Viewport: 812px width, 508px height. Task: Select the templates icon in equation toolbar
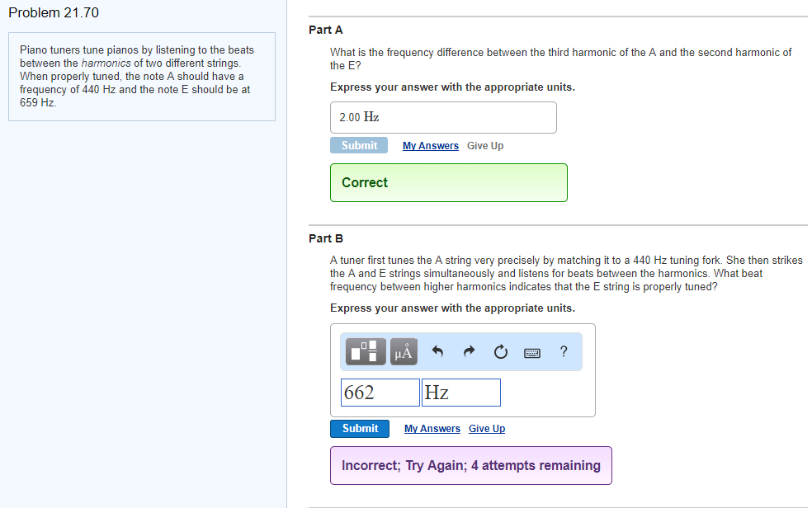(x=364, y=351)
